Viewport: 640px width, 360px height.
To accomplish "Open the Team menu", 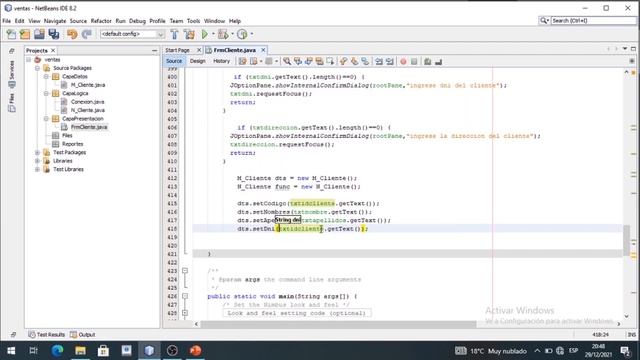I will (176, 21).
